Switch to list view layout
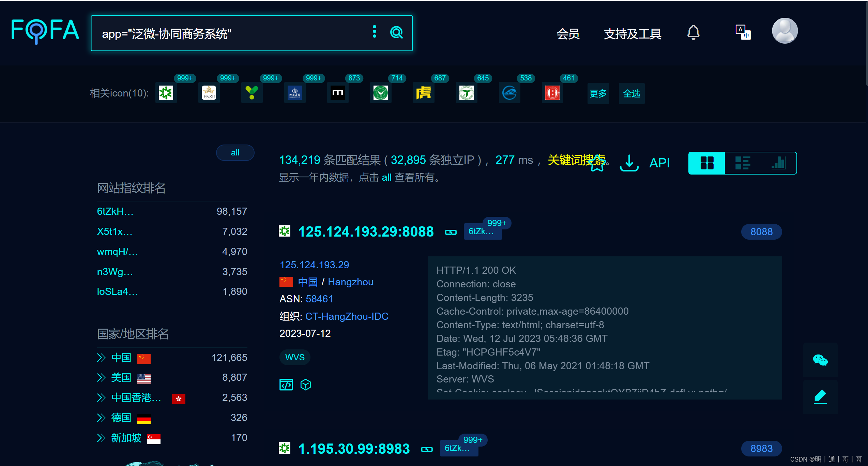Viewport: 868px width, 466px height. click(x=743, y=163)
